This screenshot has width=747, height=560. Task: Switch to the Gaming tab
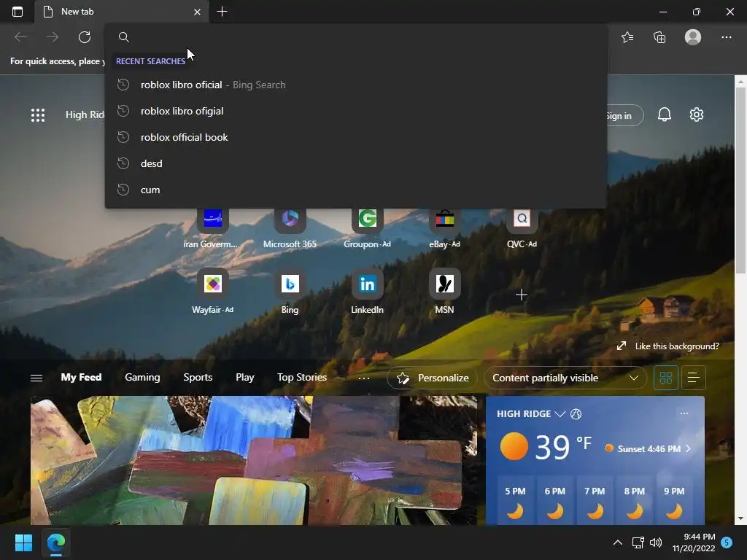pyautogui.click(x=142, y=377)
